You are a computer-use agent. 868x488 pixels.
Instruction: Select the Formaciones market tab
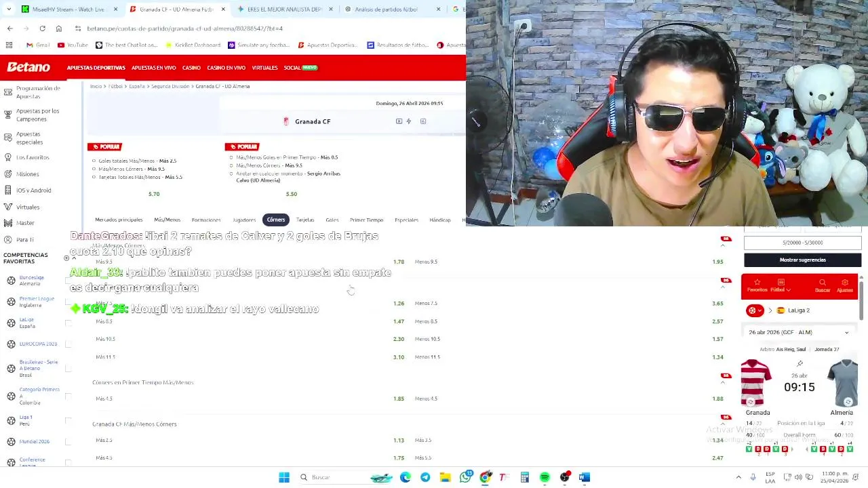[x=206, y=220]
